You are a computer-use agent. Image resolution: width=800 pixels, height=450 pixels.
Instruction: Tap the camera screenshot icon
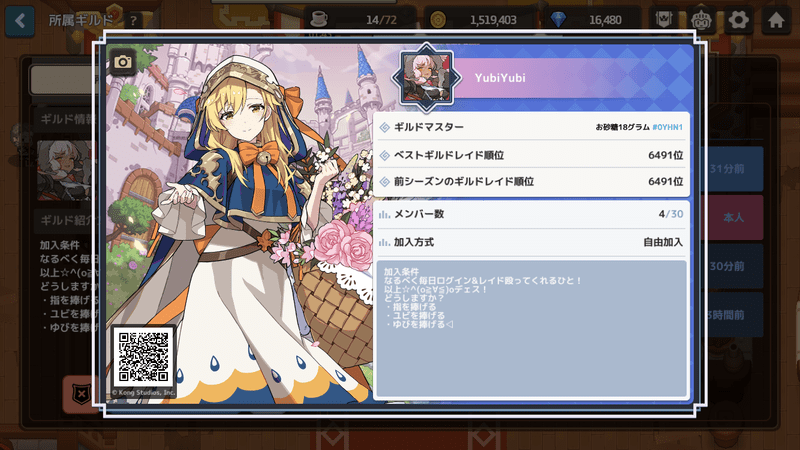point(122,62)
